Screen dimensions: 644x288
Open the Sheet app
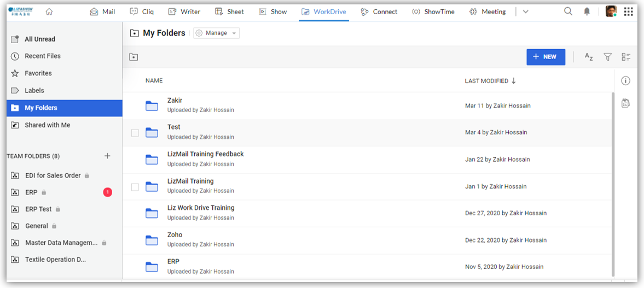[x=230, y=11]
